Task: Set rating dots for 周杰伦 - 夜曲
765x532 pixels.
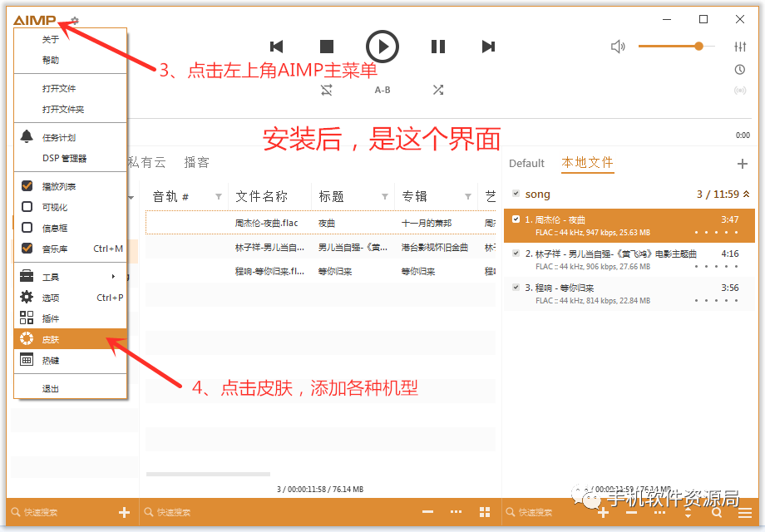Action: pos(716,233)
